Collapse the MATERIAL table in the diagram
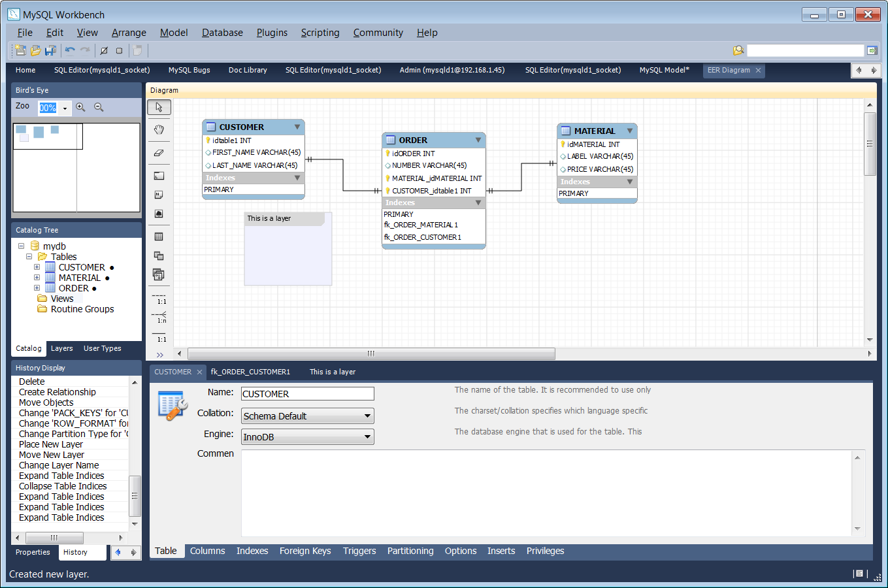888x588 pixels. click(630, 131)
